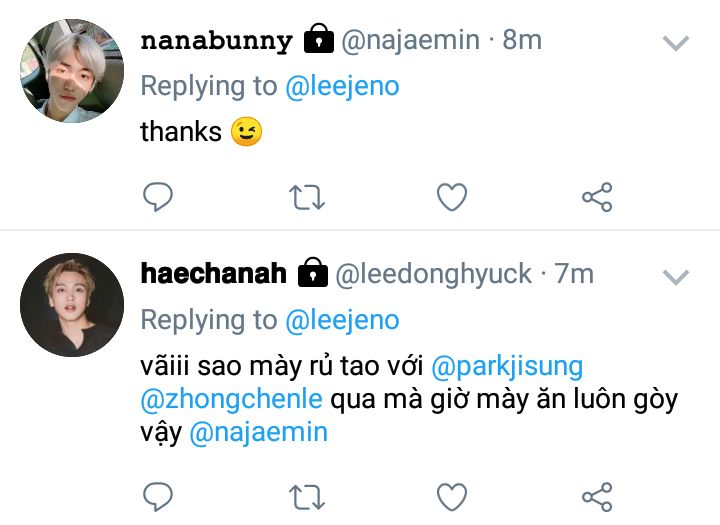
Task: Open haechanah's profile picture
Action: click(72, 305)
